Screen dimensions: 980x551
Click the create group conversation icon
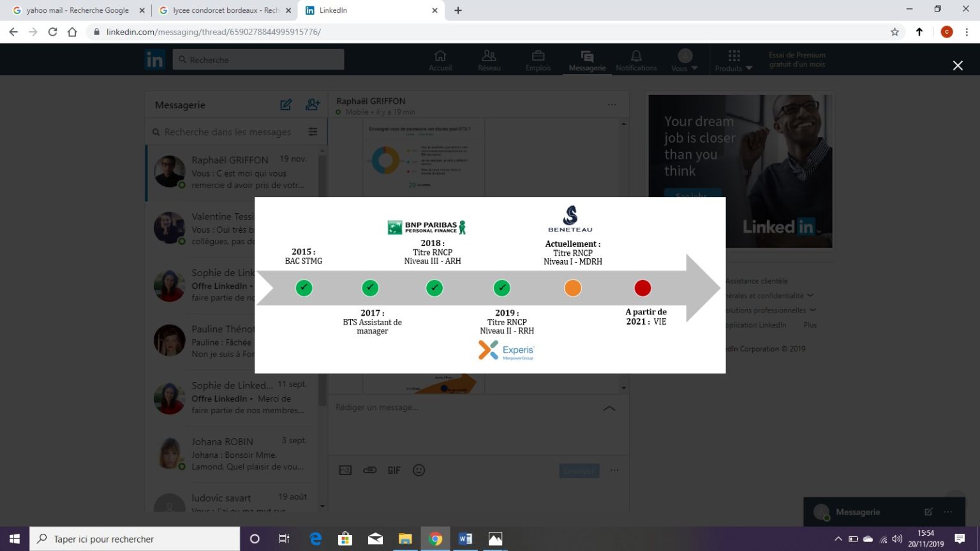pyautogui.click(x=313, y=105)
